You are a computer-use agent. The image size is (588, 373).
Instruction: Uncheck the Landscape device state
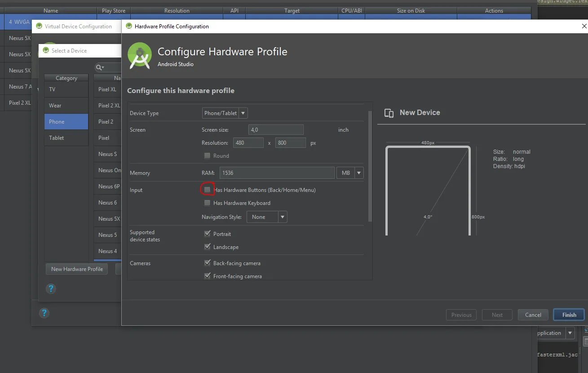[207, 247]
